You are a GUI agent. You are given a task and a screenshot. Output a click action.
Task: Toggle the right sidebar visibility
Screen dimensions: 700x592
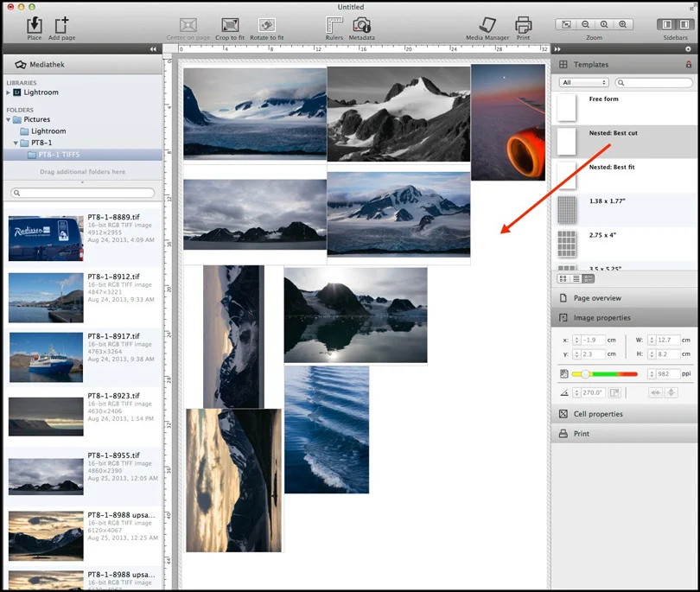684,24
